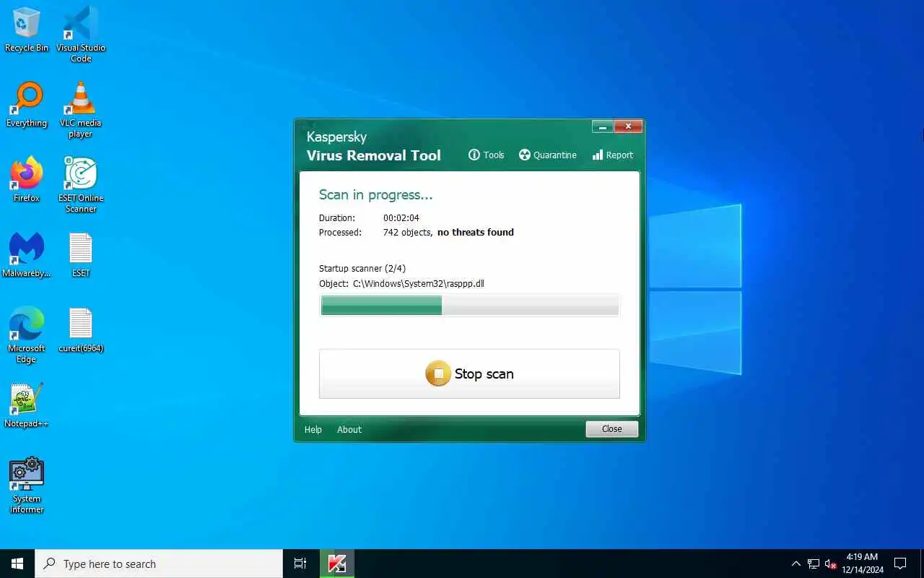Click the taskbar search box

(x=159, y=564)
